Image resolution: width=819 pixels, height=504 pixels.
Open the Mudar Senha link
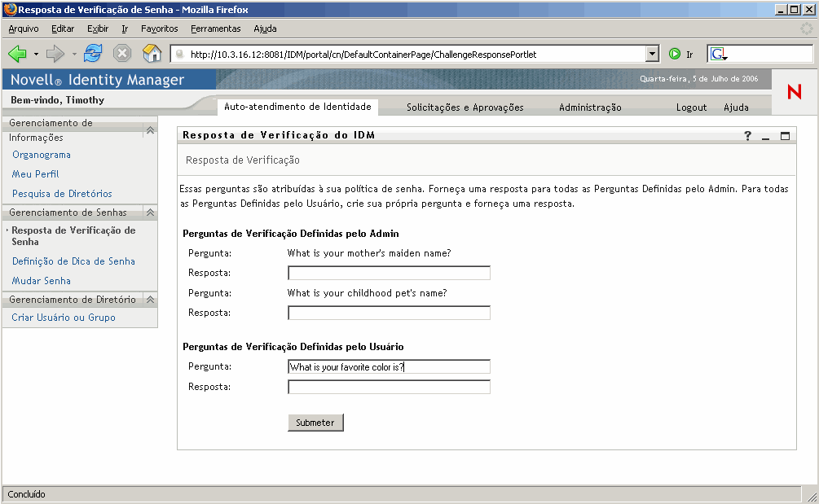click(x=42, y=281)
